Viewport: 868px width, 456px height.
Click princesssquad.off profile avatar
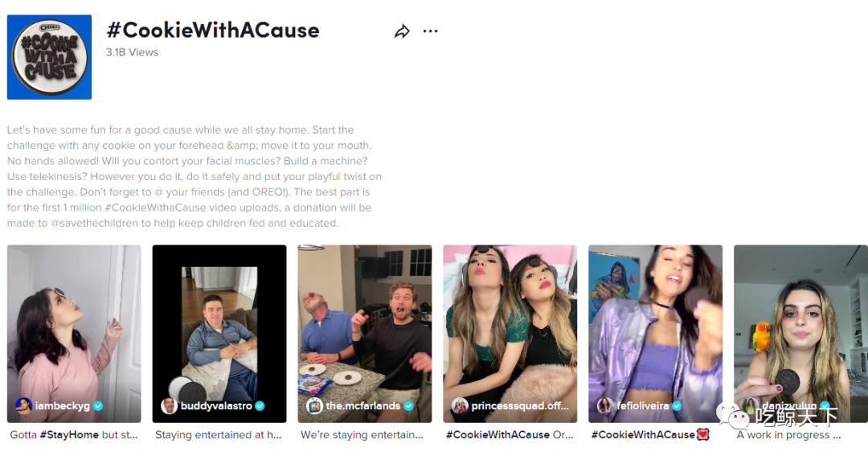(x=460, y=405)
